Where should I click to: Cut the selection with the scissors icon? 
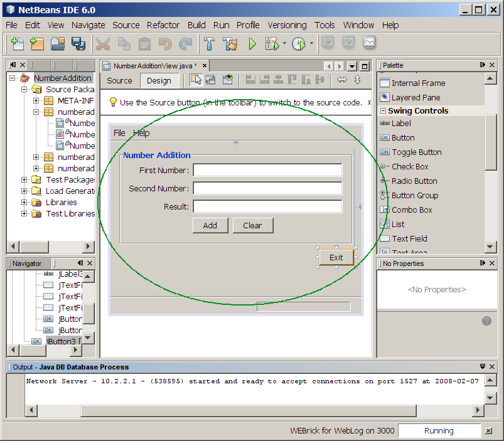pos(103,44)
